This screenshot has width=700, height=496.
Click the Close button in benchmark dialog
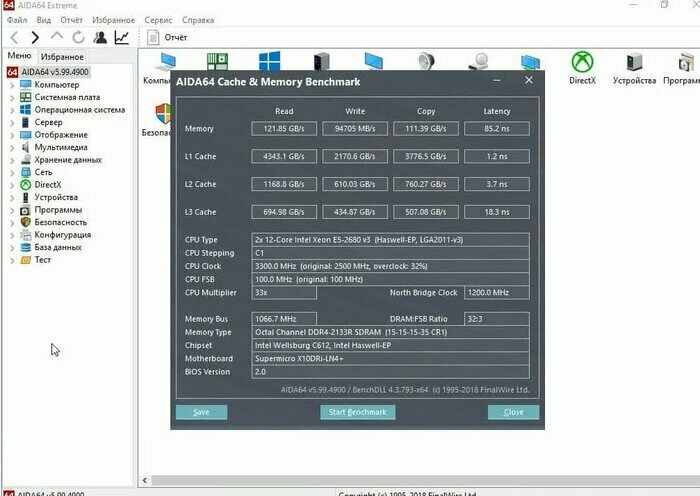(x=513, y=412)
